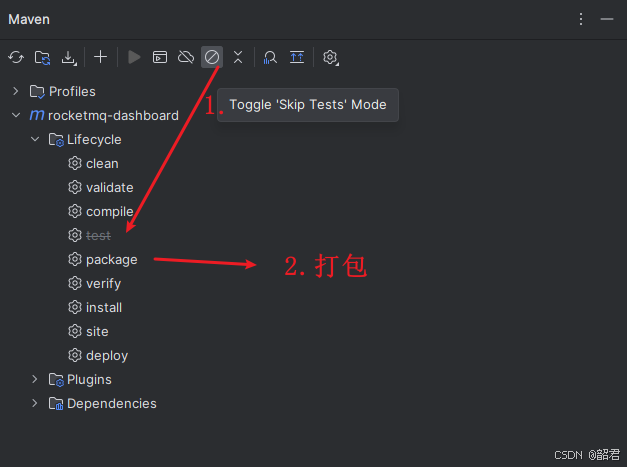
Task: Collapse the rocketmq-dashboard project node
Action: click(16, 115)
